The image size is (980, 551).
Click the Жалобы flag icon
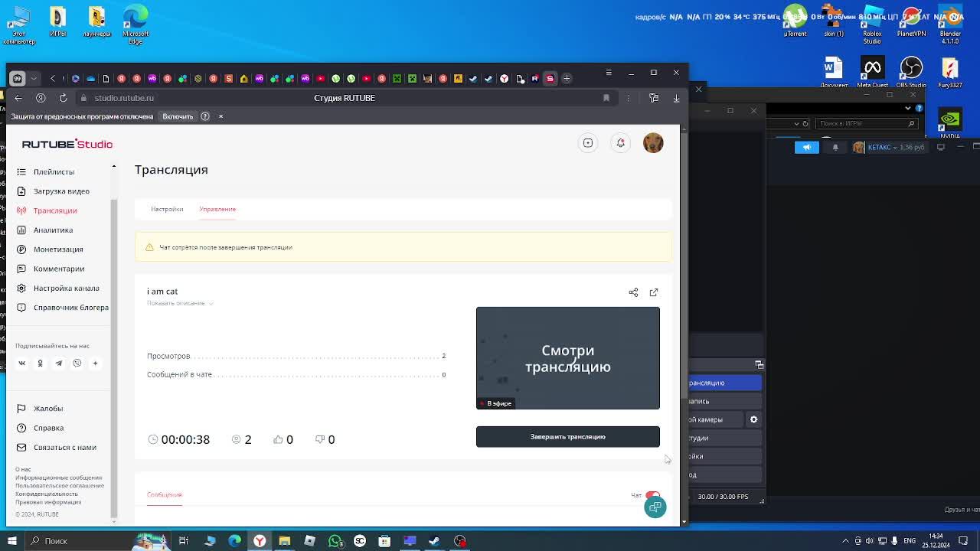(x=21, y=409)
